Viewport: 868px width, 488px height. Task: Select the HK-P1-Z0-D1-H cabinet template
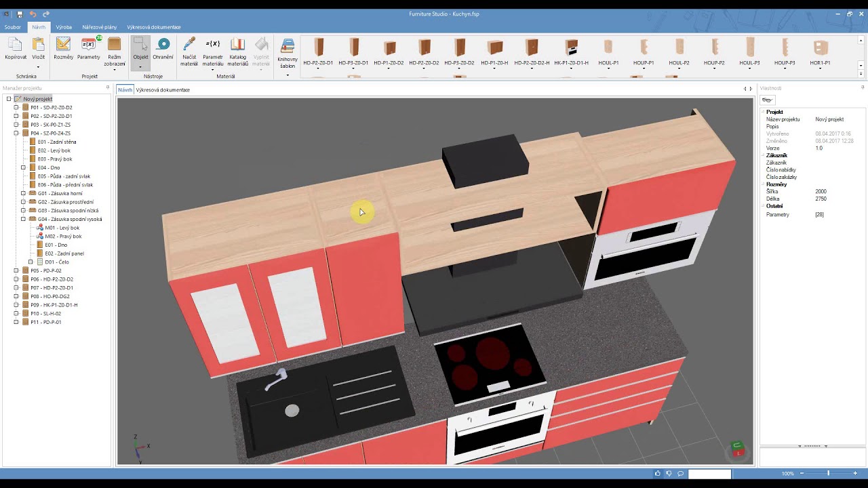tap(571, 47)
